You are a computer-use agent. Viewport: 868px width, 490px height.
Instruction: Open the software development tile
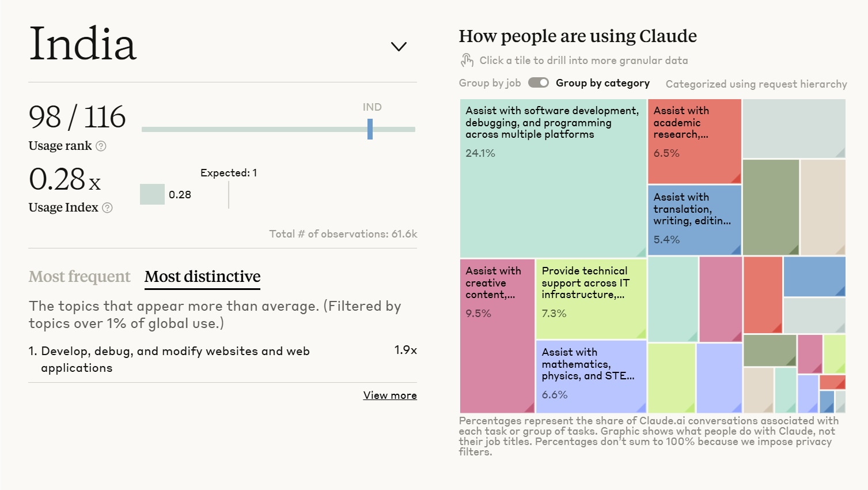point(553,179)
